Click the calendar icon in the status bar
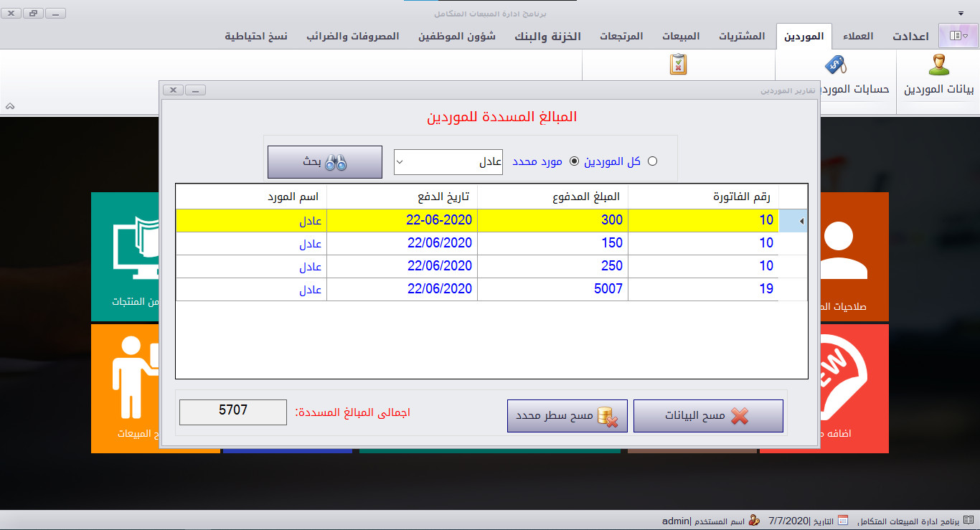Image resolution: width=980 pixels, height=530 pixels. (844, 520)
